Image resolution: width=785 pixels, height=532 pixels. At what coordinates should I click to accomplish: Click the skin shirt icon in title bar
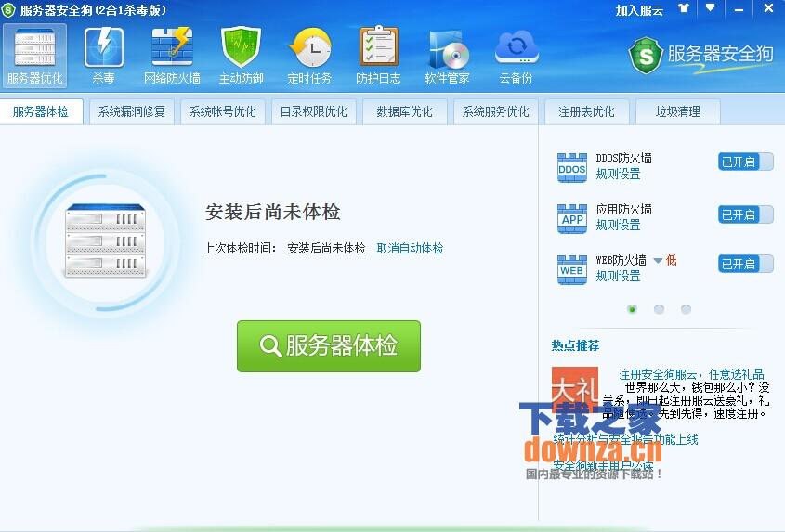684,8
